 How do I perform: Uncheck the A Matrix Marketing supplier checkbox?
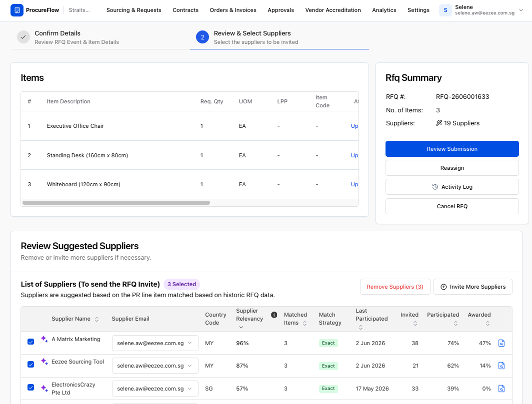click(x=31, y=342)
